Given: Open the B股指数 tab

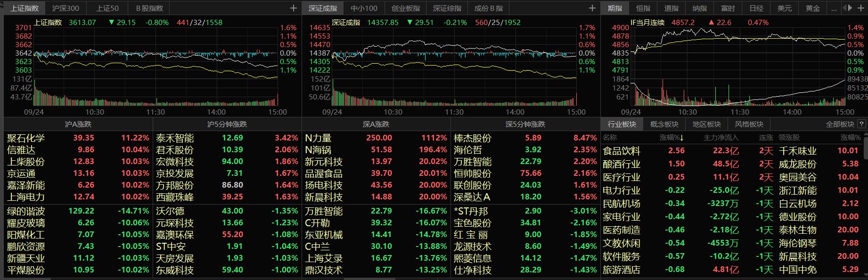Looking at the screenshot, I should pyautogui.click(x=149, y=8).
